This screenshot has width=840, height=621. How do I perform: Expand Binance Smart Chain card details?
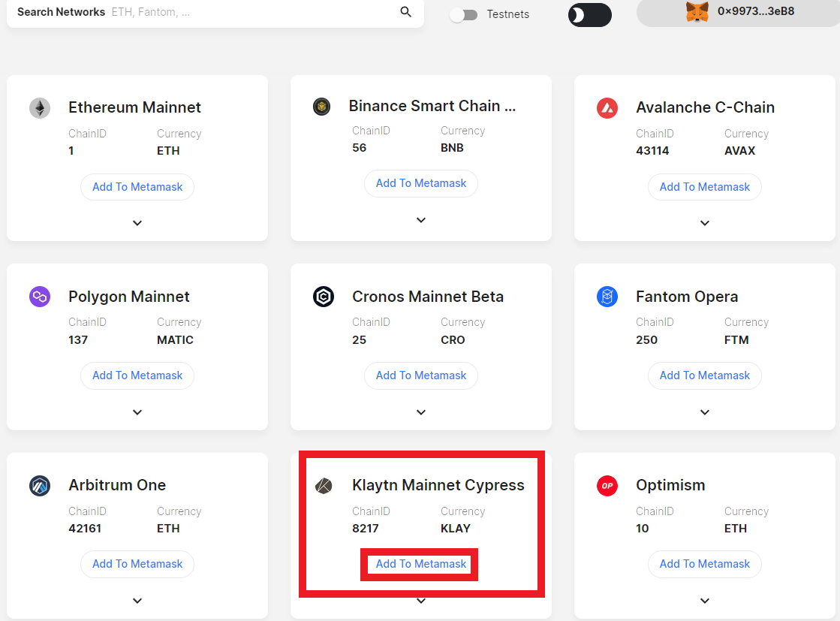(x=421, y=220)
